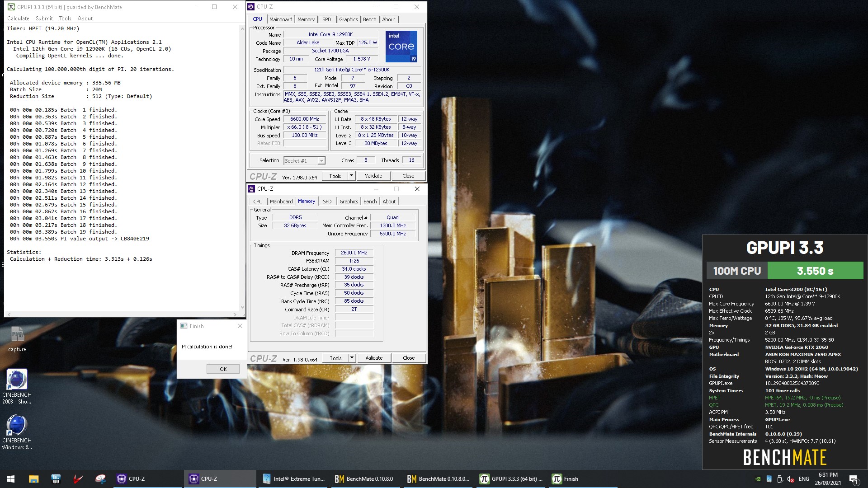Click the USB device tray icon
This screenshot has width=868, height=488.
click(780, 479)
